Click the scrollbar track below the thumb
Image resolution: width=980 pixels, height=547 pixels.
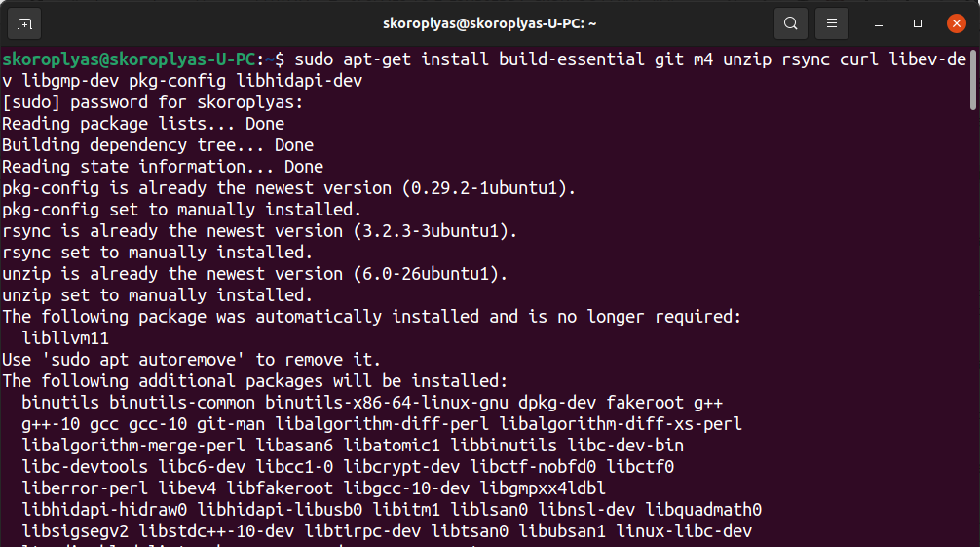coord(972,341)
